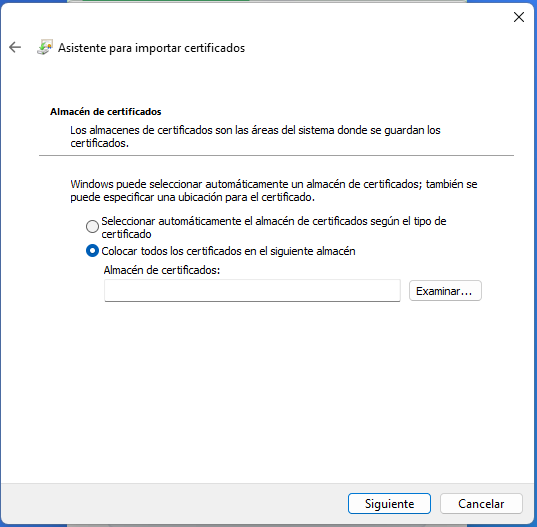Viewport: 537px width, 527px height.
Task: Click the bold 'Almacén de certificados' heading
Action: point(105,112)
